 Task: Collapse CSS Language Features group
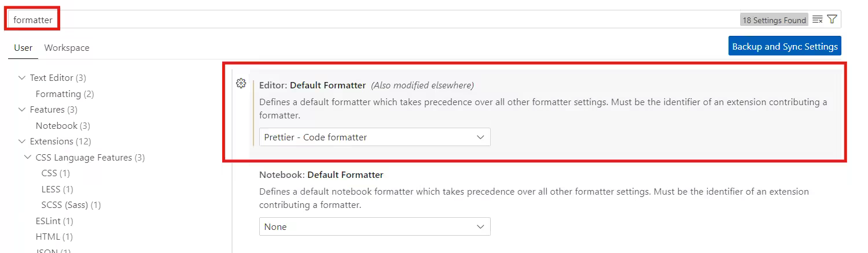click(x=28, y=157)
